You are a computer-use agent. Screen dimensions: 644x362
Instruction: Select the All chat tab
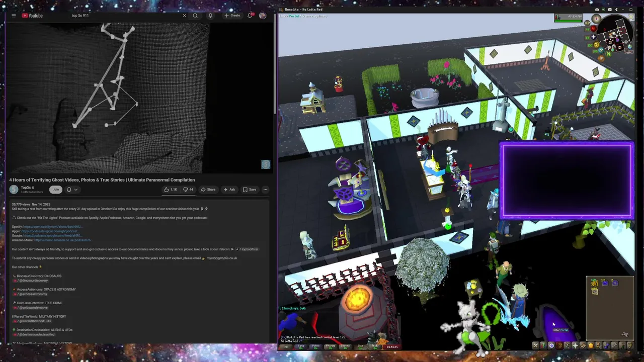tap(286, 347)
